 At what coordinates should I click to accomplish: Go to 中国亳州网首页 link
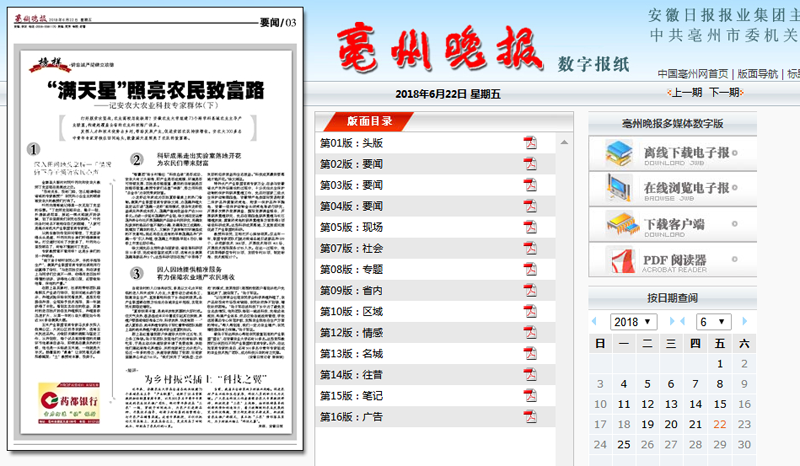(x=694, y=73)
